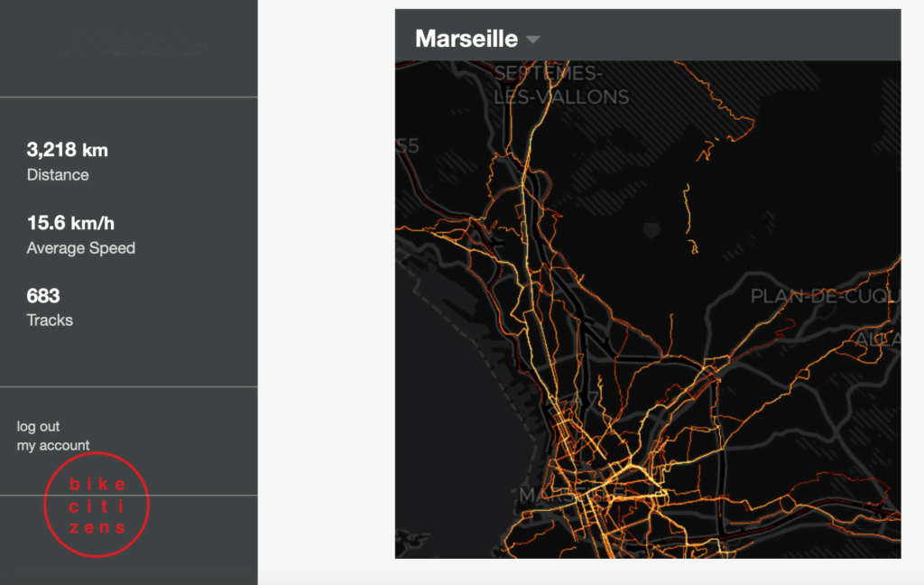
Task: Select the Marseille city title
Action: (467, 39)
